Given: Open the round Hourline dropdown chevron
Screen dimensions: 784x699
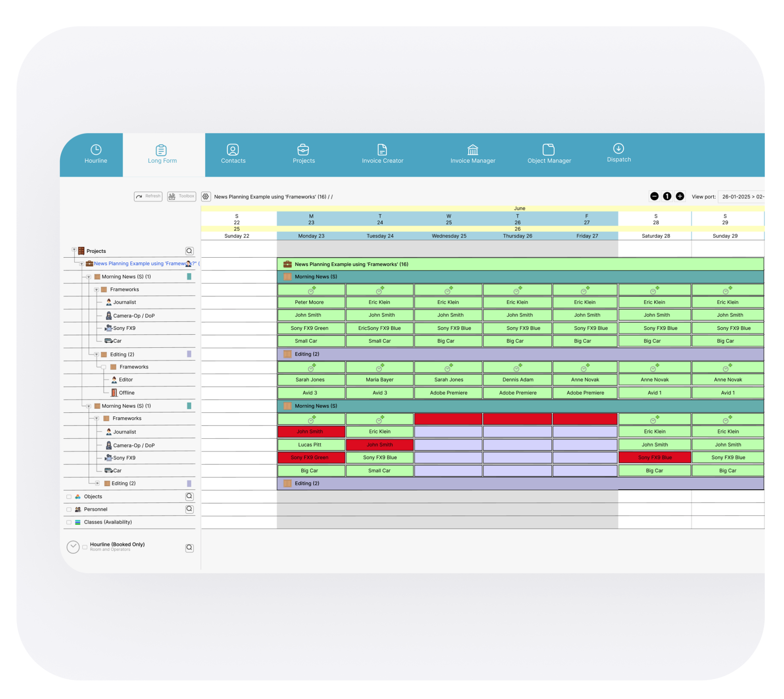Looking at the screenshot, I should point(73,547).
